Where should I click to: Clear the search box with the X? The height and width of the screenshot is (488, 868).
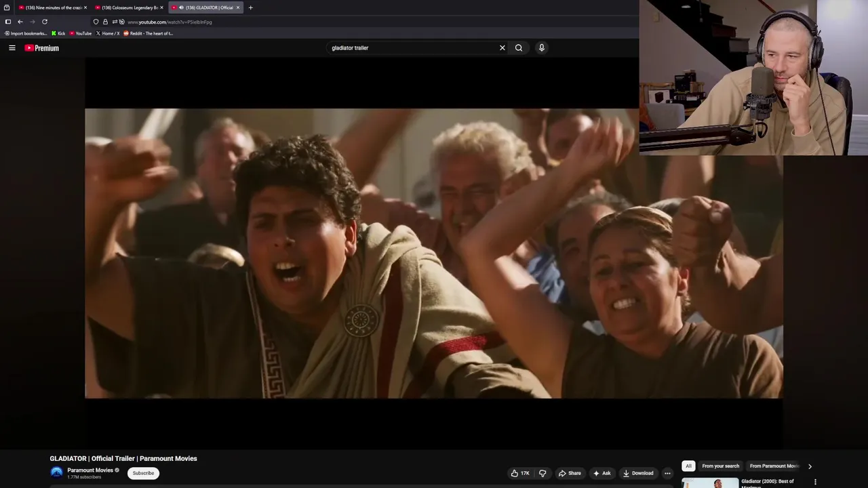point(502,47)
